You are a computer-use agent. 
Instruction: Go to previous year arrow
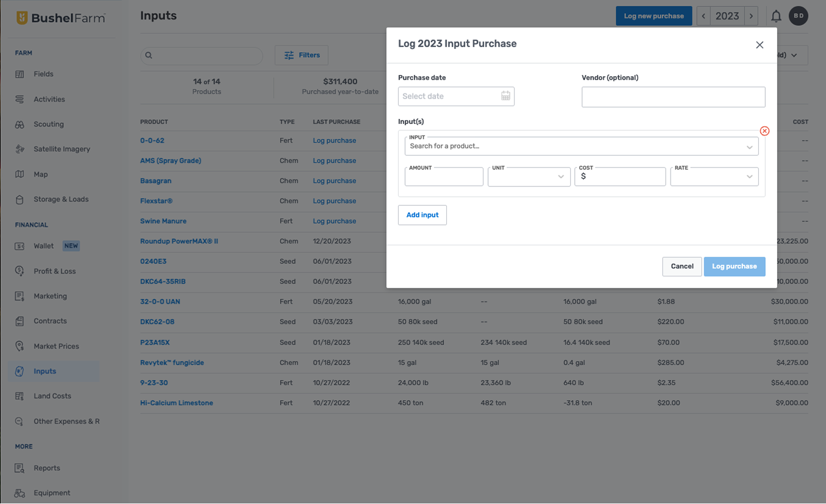(x=704, y=16)
